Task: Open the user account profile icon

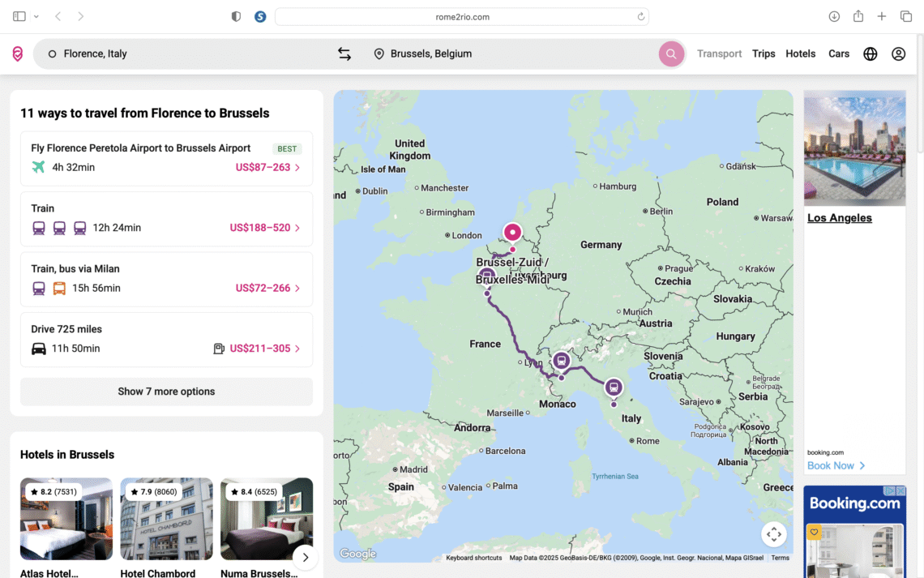Action: 899,54
